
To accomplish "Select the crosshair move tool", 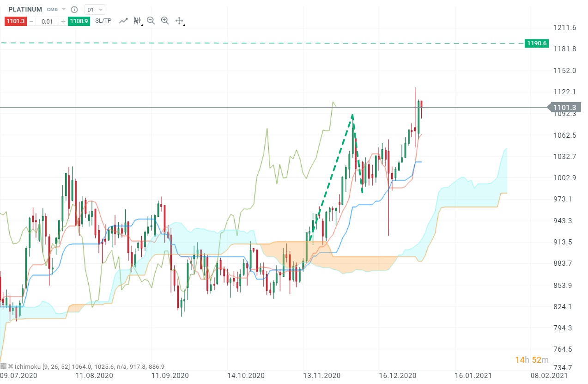I will coord(179,21).
